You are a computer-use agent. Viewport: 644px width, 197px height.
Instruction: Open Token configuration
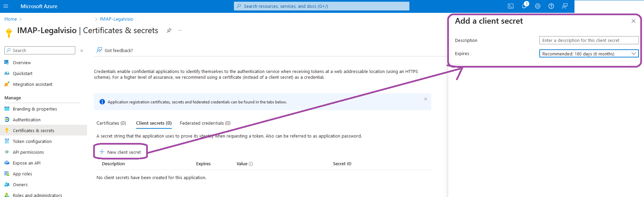tap(32, 141)
